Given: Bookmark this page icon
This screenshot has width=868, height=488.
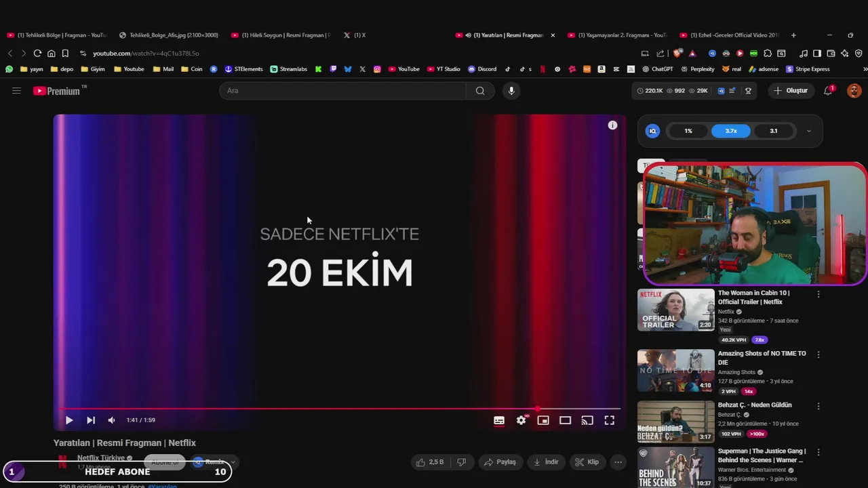Looking at the screenshot, I should coord(65,54).
